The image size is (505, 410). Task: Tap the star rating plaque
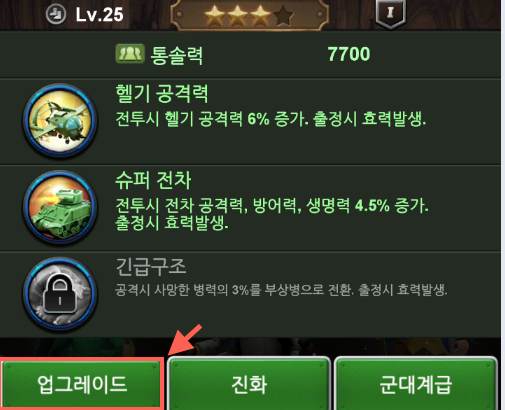(x=249, y=15)
